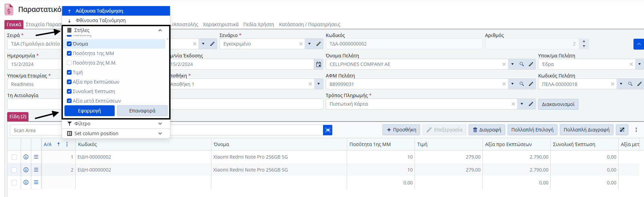
Task: Click the Διακανονισμοί button
Action: pos(558,104)
